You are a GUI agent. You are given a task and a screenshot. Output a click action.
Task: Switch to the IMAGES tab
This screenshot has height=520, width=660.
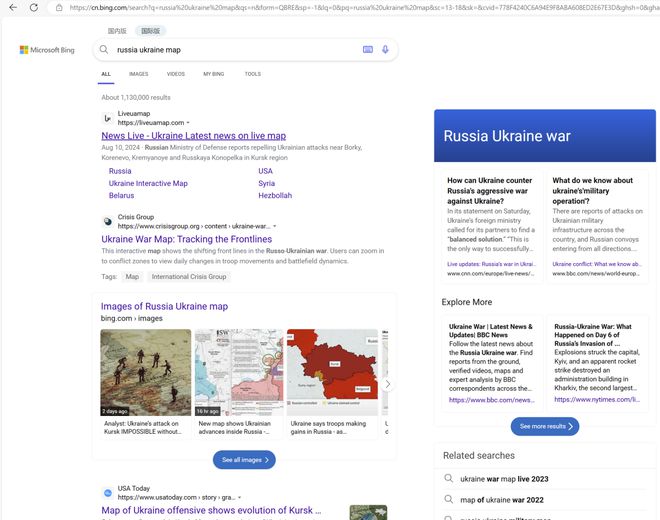pos(138,74)
